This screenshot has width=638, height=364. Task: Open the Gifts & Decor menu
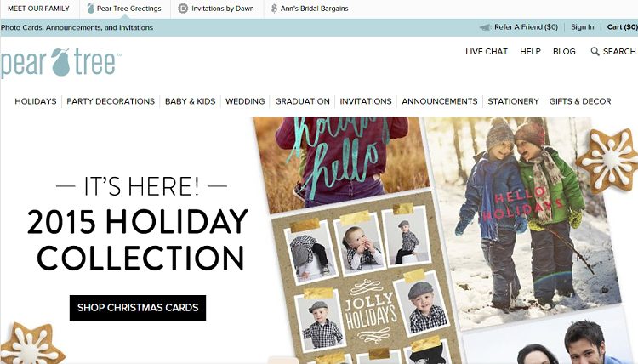pyautogui.click(x=580, y=101)
